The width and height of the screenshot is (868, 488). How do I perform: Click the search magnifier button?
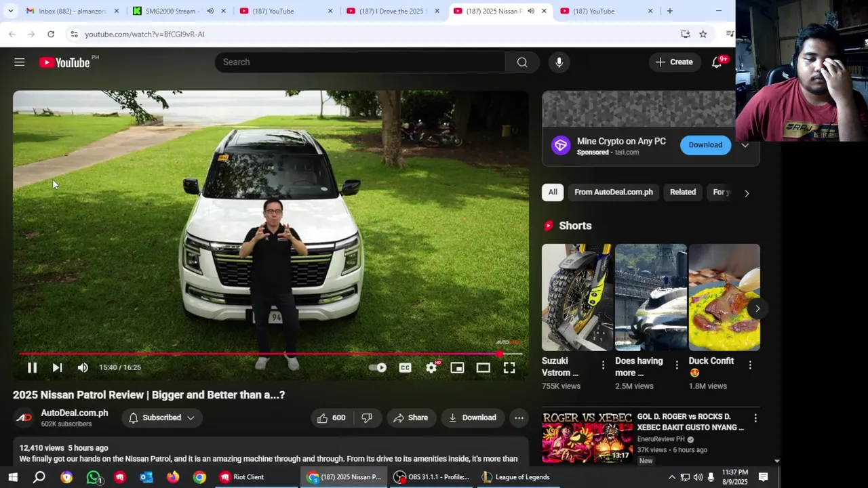[x=522, y=62]
